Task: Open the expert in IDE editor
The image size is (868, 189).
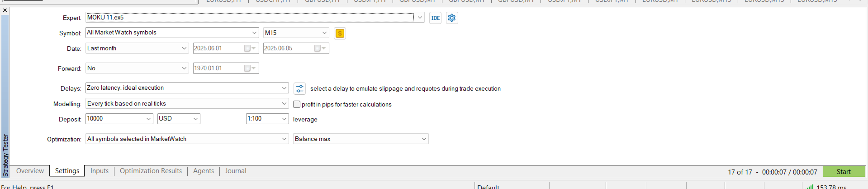Action: 435,18
